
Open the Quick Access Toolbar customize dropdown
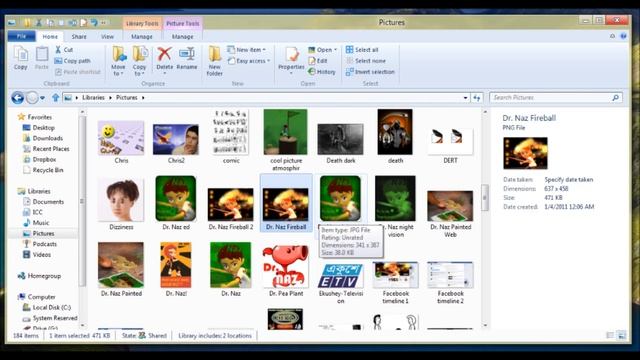103,22
